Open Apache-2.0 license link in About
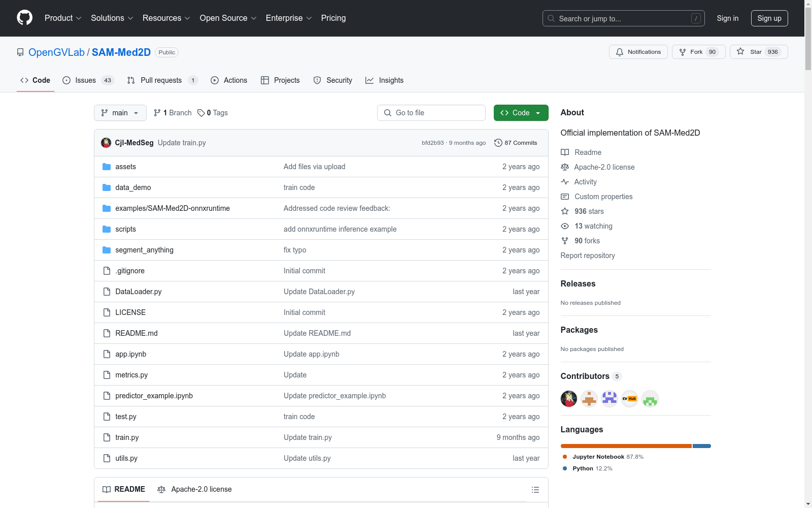 598,167
